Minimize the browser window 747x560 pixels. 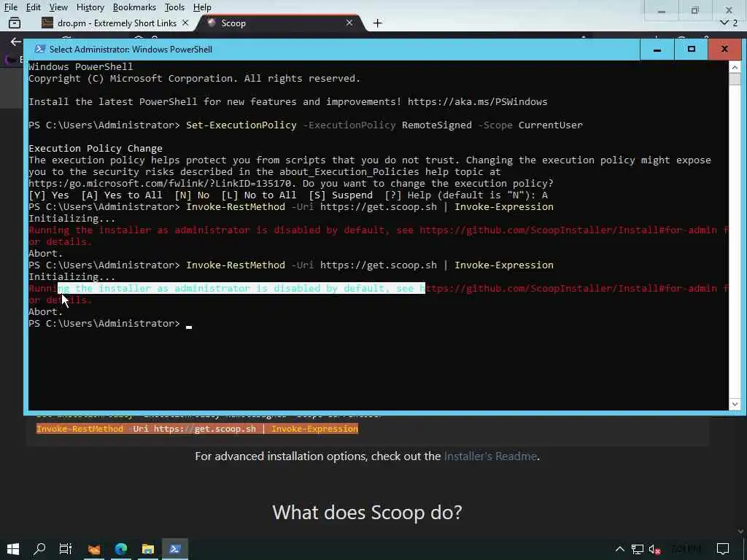pyautogui.click(x=661, y=10)
